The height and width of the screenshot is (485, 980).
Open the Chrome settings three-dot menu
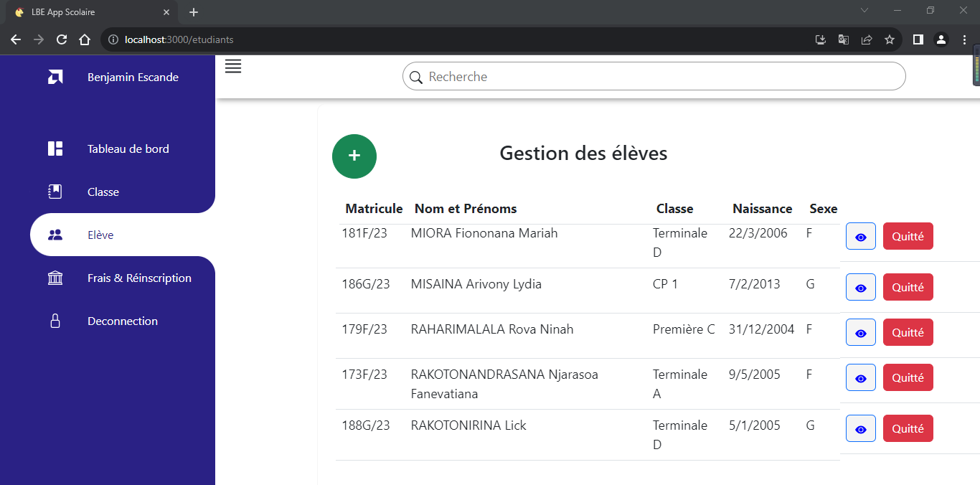[x=964, y=39]
